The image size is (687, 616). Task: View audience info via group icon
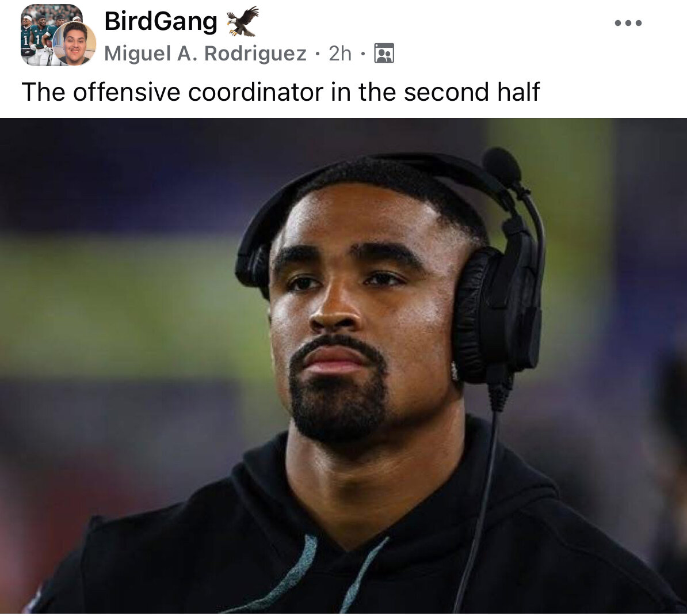[x=384, y=54]
